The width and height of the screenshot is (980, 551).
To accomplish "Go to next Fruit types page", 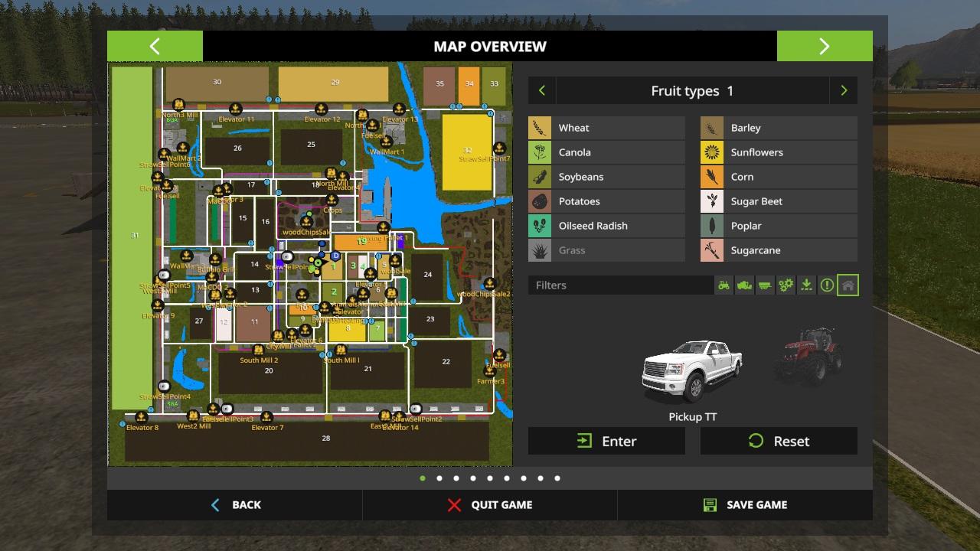I will (x=844, y=90).
